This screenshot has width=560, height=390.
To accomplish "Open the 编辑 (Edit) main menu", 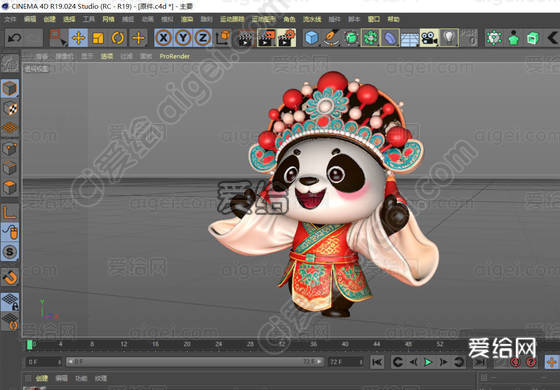I will 30,19.
